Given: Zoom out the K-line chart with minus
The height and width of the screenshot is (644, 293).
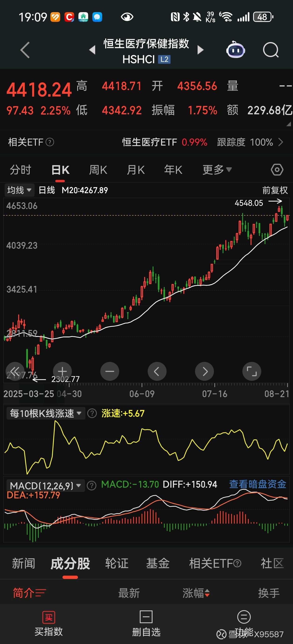Looking at the screenshot, I should [109, 371].
